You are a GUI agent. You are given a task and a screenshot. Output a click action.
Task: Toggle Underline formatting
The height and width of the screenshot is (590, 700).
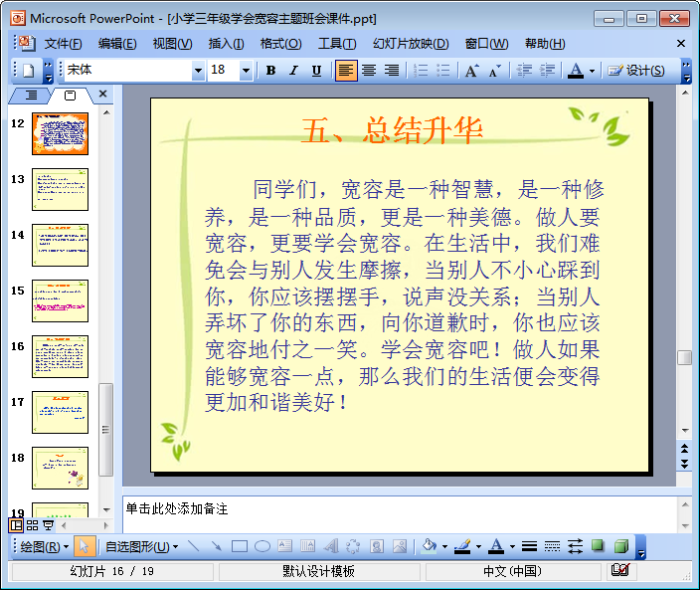pos(316,70)
